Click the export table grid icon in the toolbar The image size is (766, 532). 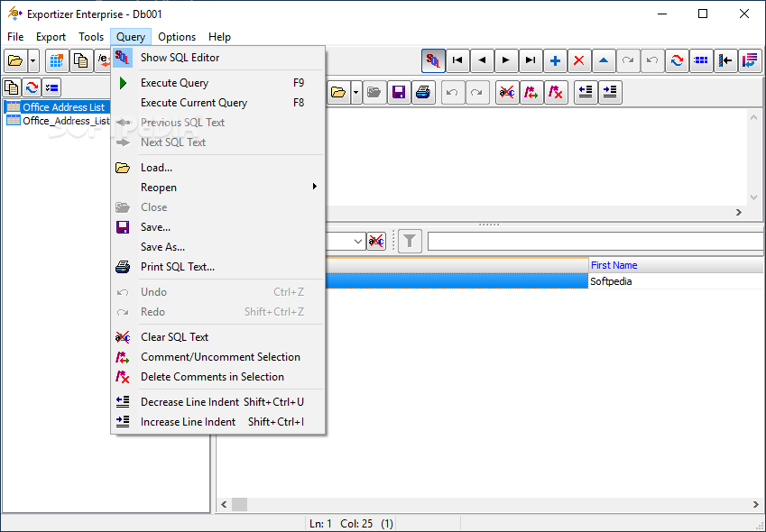click(57, 60)
